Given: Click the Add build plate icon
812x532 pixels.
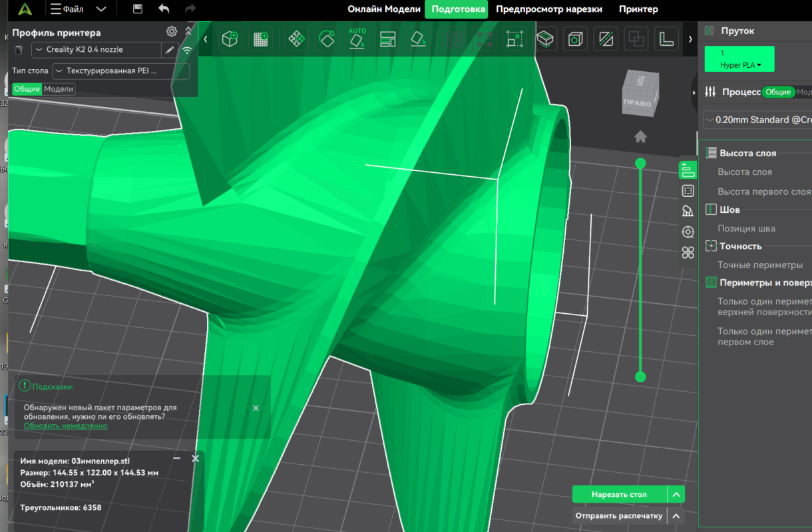Looking at the screenshot, I should click(261, 40).
